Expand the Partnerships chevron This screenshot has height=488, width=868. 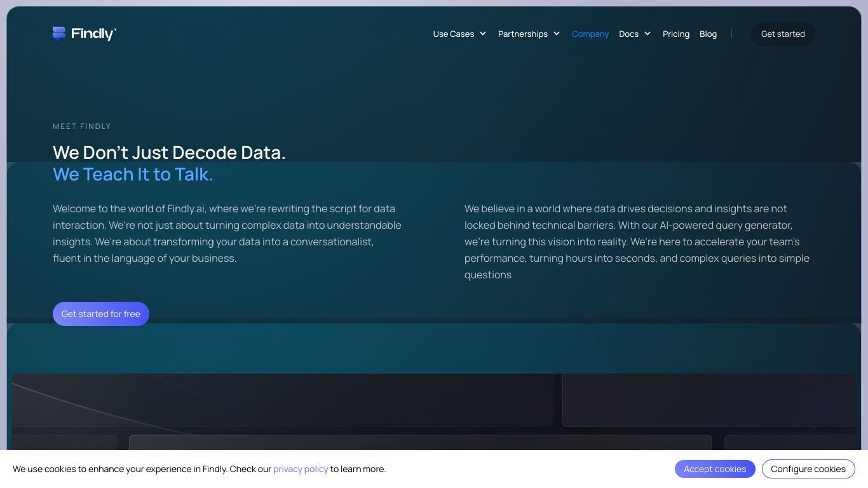coord(557,34)
